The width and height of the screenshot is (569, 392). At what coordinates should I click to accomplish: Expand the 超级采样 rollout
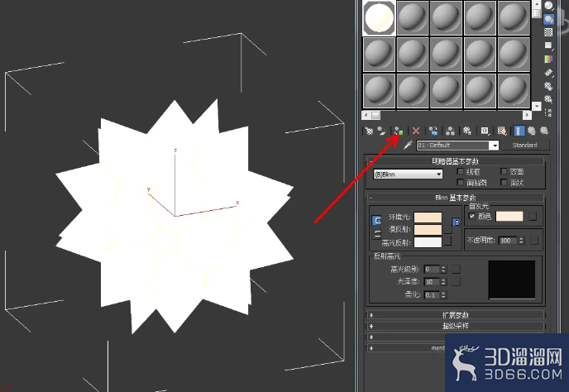click(456, 326)
